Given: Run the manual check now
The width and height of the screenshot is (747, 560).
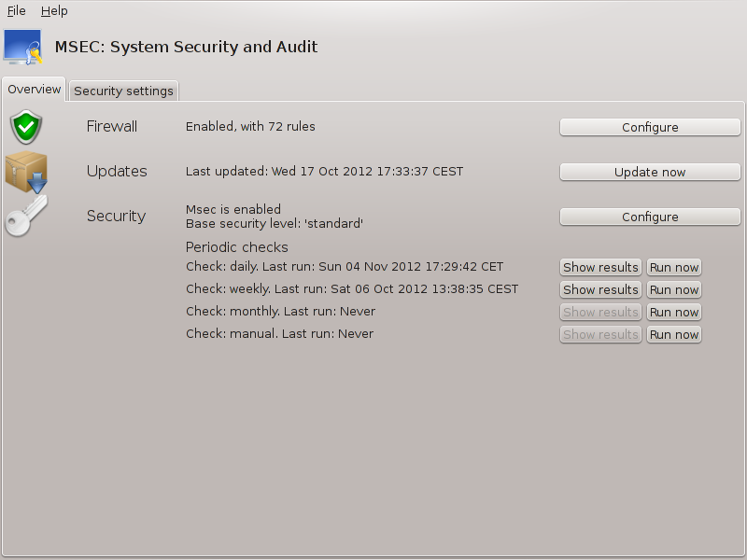Looking at the screenshot, I should click(x=674, y=334).
